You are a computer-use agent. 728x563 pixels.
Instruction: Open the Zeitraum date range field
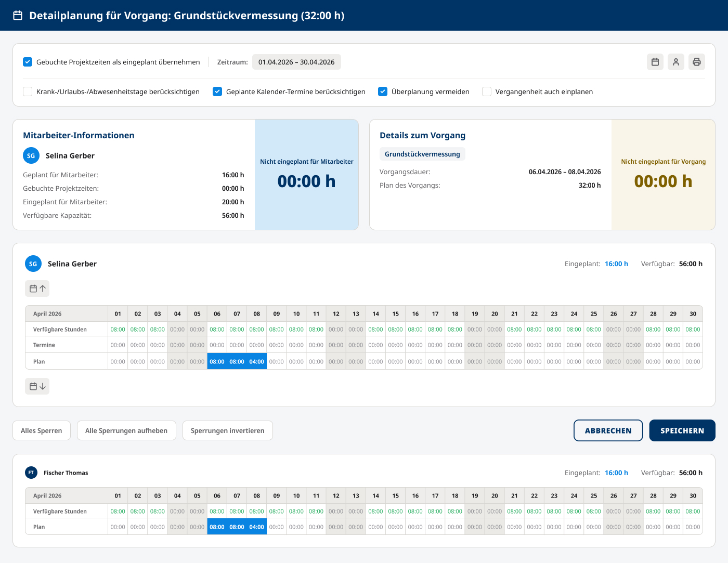click(x=296, y=62)
